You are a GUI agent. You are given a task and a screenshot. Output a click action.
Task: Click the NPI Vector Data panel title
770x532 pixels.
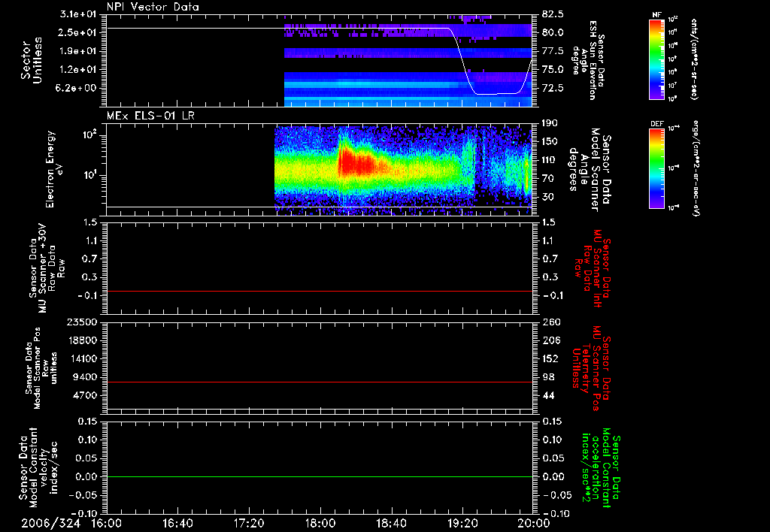153,7
